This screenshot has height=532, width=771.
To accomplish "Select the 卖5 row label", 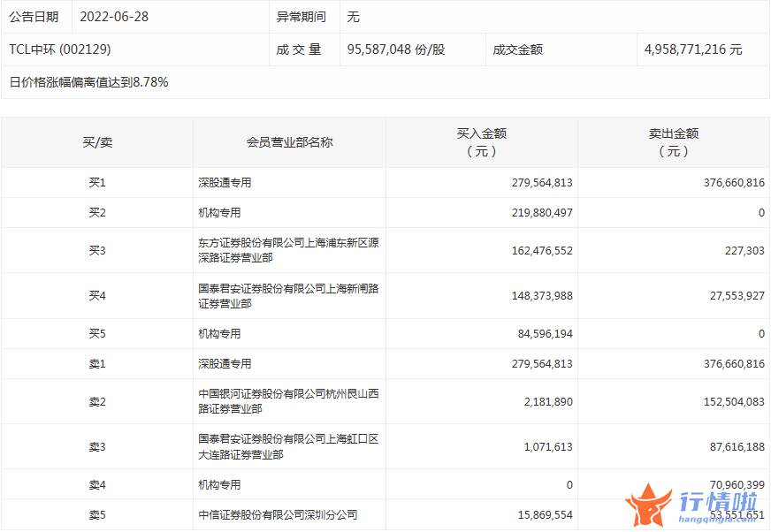I will point(97,515).
